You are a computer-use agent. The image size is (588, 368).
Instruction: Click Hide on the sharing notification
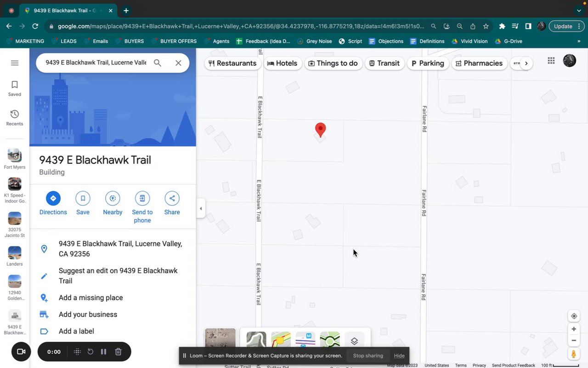(x=399, y=356)
